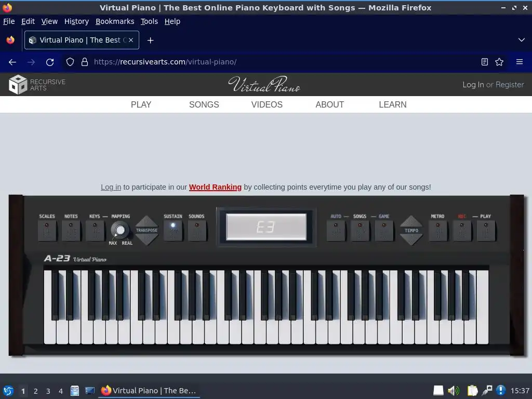The image size is (532, 399).
Task: Click the TRANSPOSE down arrow
Action: point(147,239)
